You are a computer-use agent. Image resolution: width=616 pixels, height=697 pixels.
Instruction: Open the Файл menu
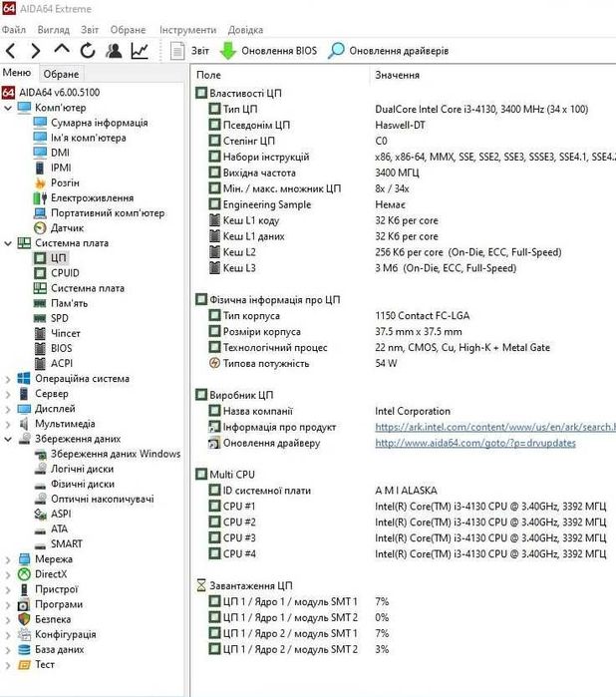[x=14, y=30]
